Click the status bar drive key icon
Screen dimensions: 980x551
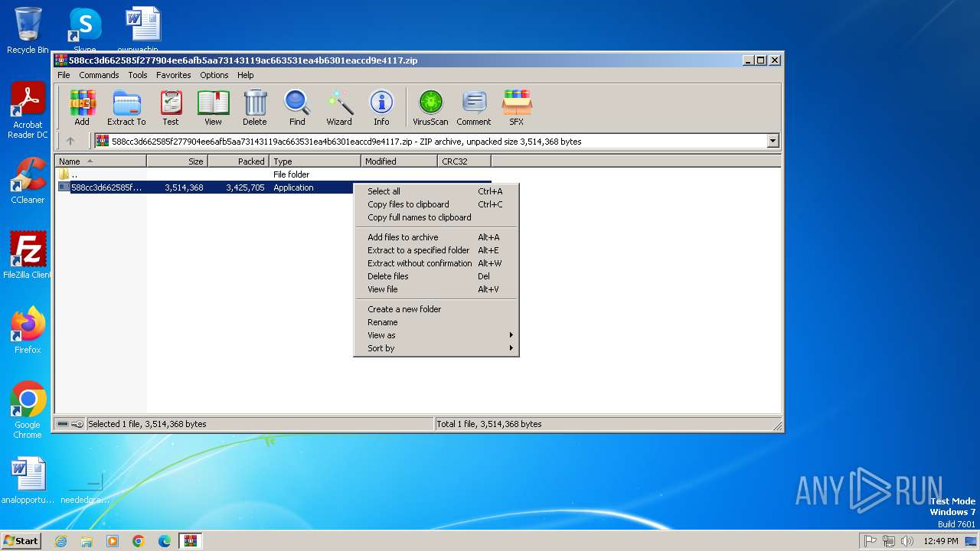(x=70, y=424)
